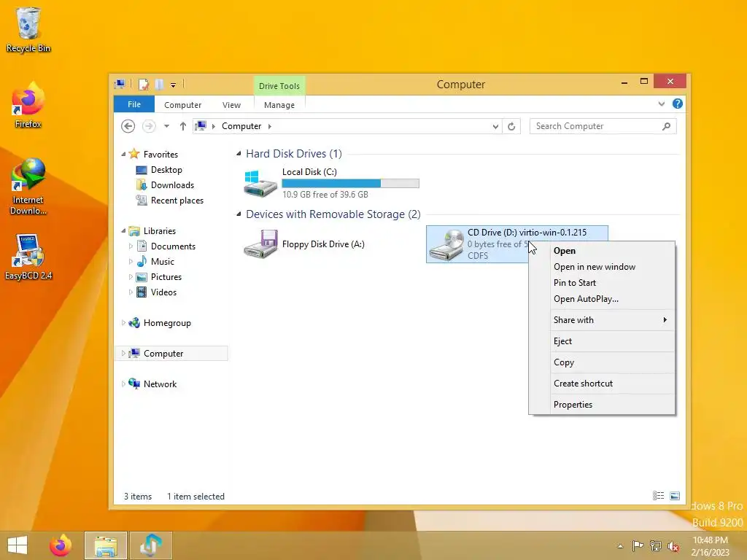Open Explorer help question mark icon

click(678, 104)
